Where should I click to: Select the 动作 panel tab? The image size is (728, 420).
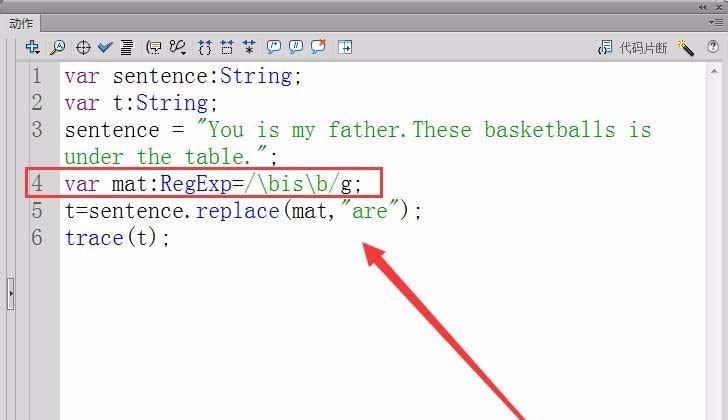tap(21, 24)
